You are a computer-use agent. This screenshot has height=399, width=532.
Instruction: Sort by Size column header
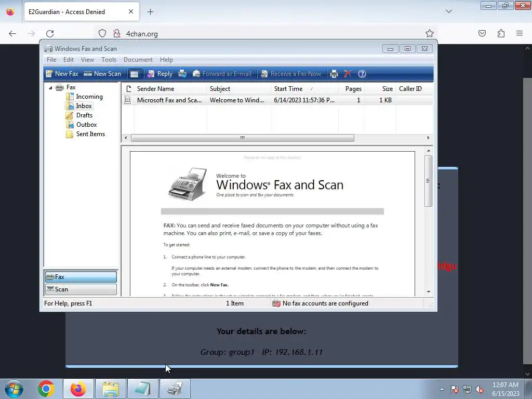tap(380, 89)
